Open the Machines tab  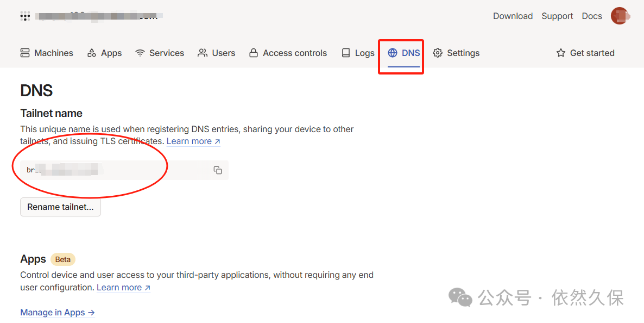pyautogui.click(x=47, y=53)
